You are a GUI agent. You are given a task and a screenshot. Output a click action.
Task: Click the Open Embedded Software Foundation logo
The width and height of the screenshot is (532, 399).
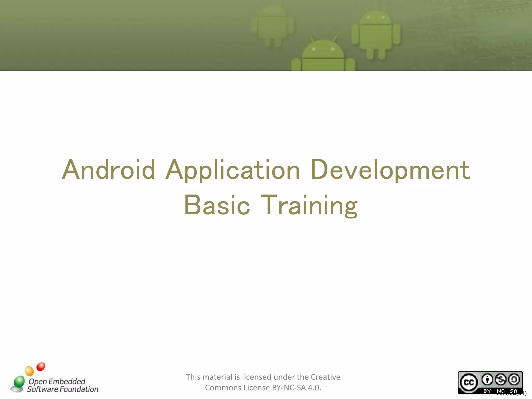pos(54,378)
